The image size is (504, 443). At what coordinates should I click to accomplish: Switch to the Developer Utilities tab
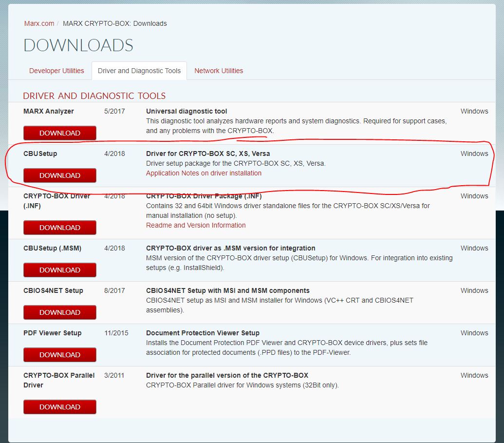click(56, 71)
